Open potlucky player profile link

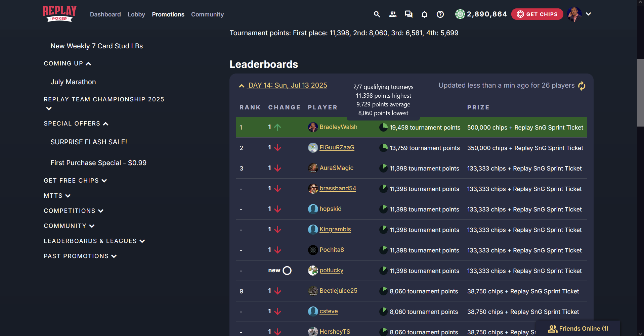(x=332, y=270)
